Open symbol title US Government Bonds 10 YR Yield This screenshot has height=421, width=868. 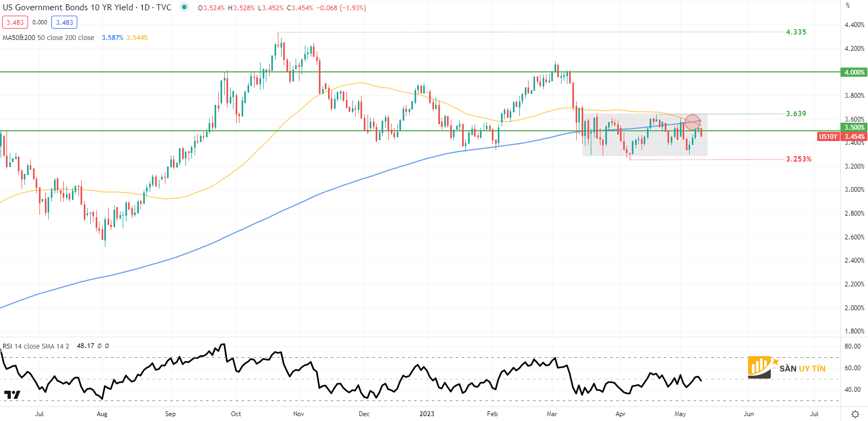pos(68,8)
